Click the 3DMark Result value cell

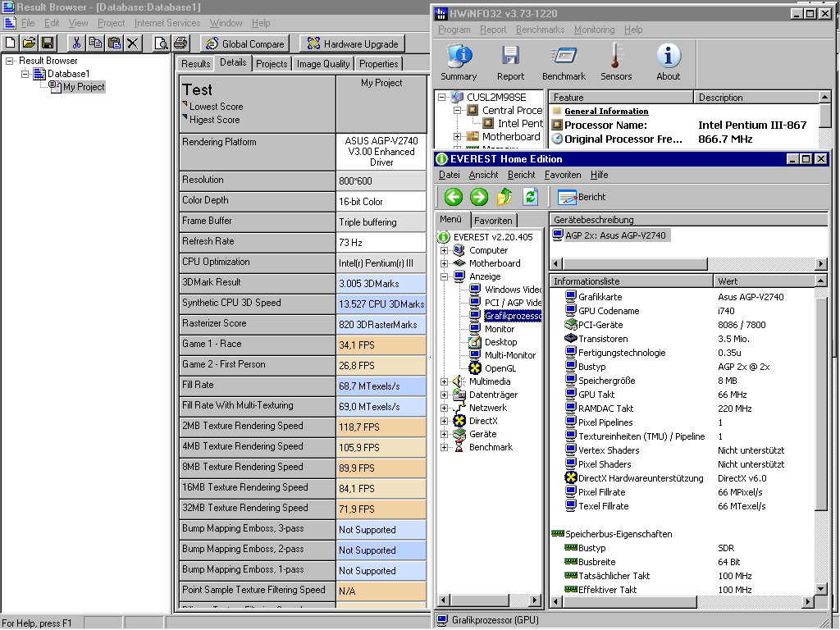point(381,283)
